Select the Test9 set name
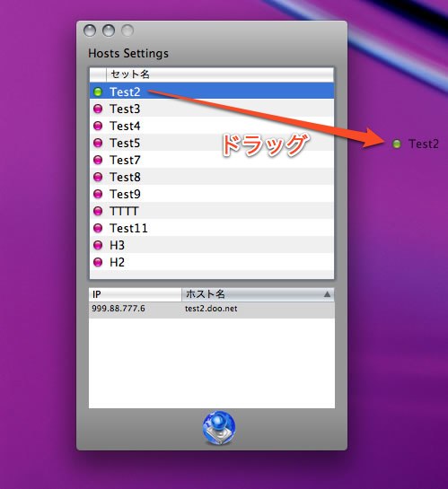This screenshot has height=489, width=448. [125, 194]
